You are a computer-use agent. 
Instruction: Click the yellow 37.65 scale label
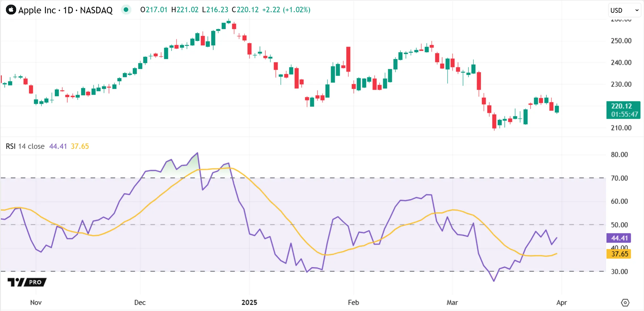(619, 254)
